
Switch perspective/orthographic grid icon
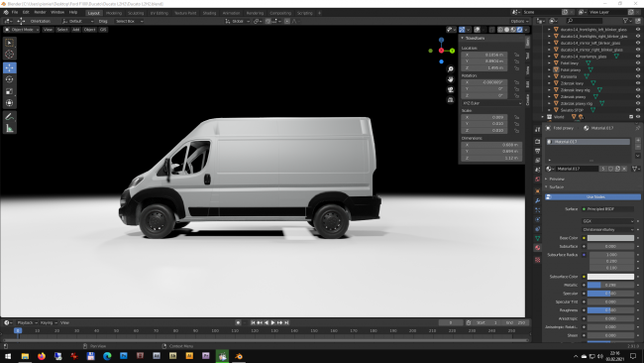(451, 100)
